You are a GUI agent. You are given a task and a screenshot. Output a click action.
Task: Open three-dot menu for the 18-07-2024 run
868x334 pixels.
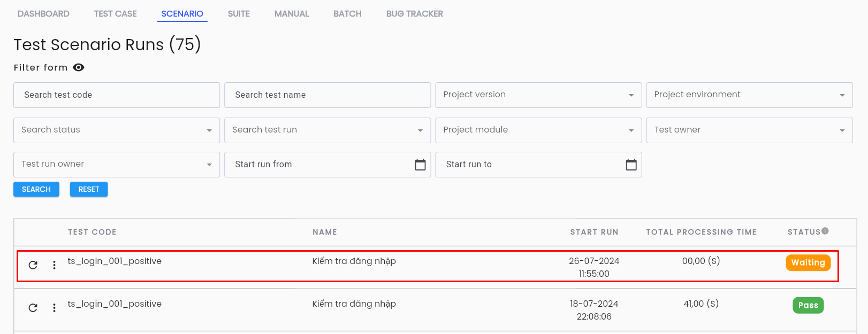click(x=54, y=308)
